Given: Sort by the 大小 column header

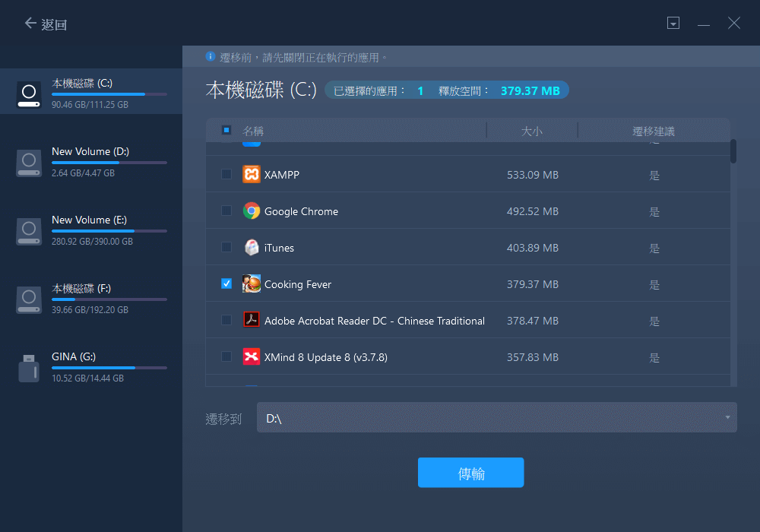Looking at the screenshot, I should [532, 131].
